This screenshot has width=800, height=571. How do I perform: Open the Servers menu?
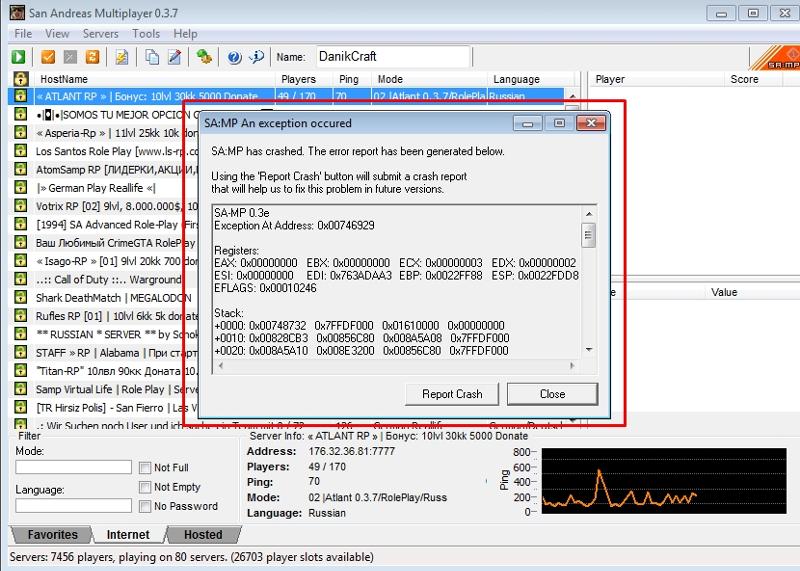click(x=101, y=33)
